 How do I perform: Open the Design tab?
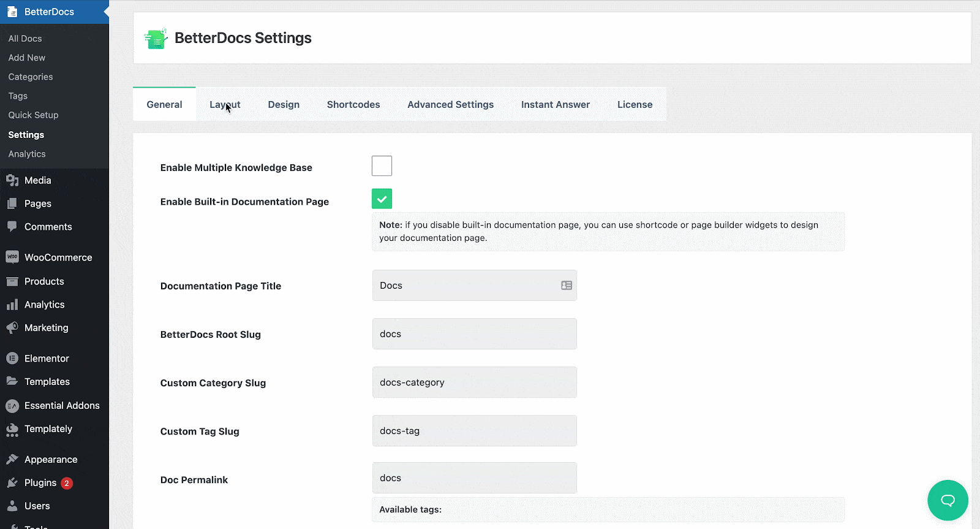[x=284, y=104]
